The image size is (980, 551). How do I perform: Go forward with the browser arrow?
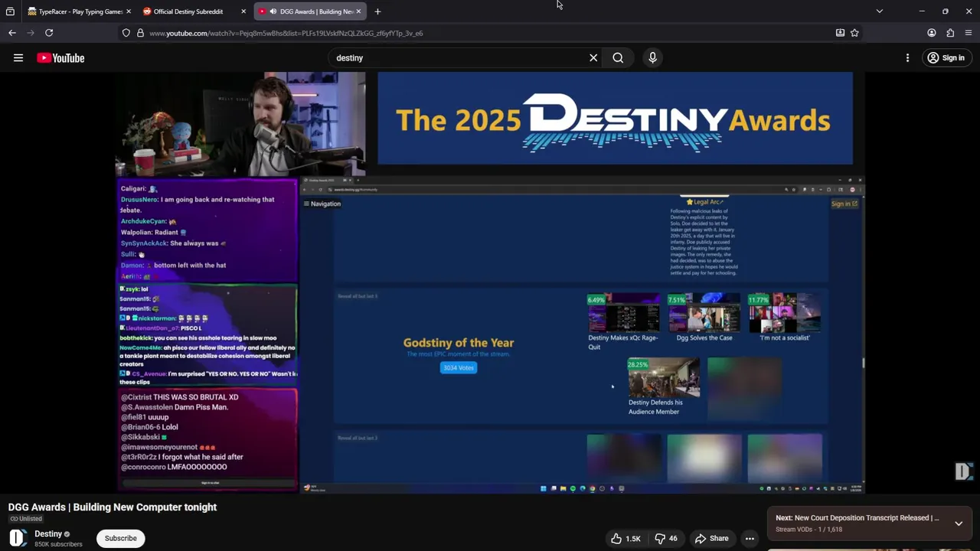point(31,33)
